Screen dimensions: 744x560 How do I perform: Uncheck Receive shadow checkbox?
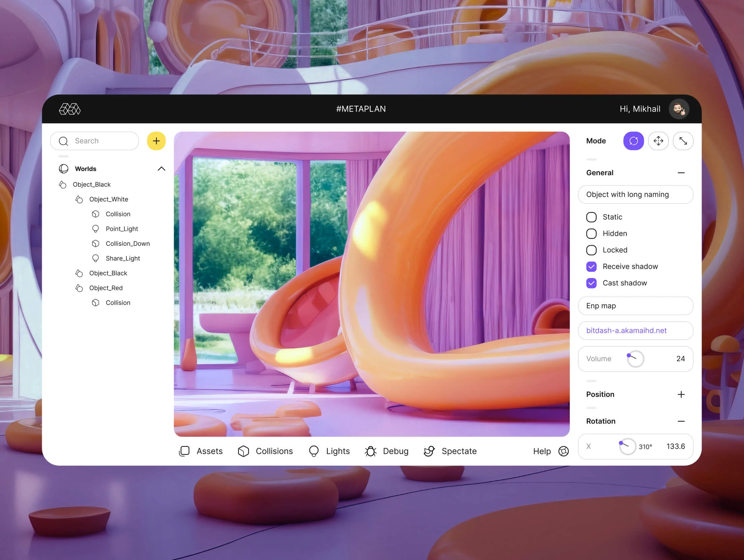coord(591,267)
